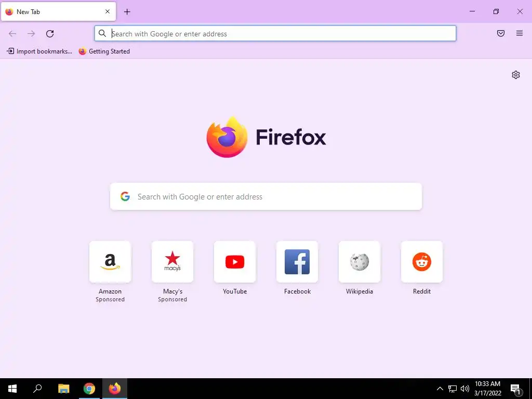532x399 pixels.
Task: Open the Facebook shortcut tile
Action: (x=297, y=262)
